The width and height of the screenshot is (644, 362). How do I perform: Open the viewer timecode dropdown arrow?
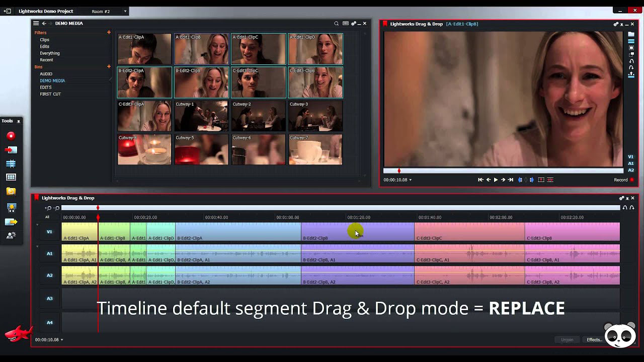pos(411,180)
